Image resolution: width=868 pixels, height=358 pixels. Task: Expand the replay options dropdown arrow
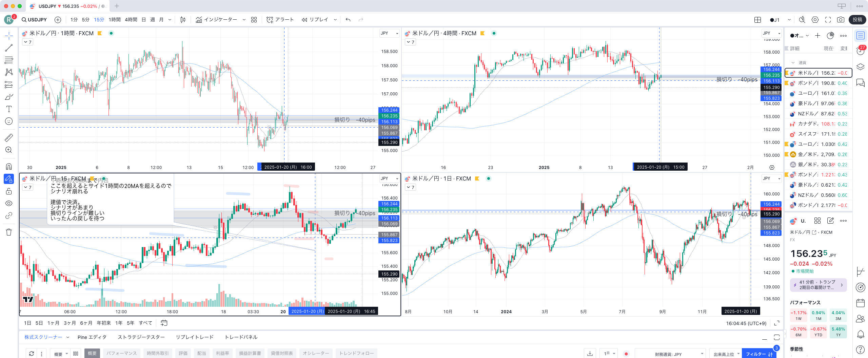(335, 20)
